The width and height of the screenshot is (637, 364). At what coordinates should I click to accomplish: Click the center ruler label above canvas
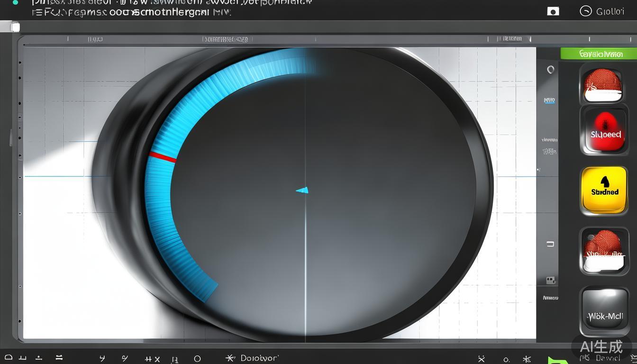tap(225, 39)
